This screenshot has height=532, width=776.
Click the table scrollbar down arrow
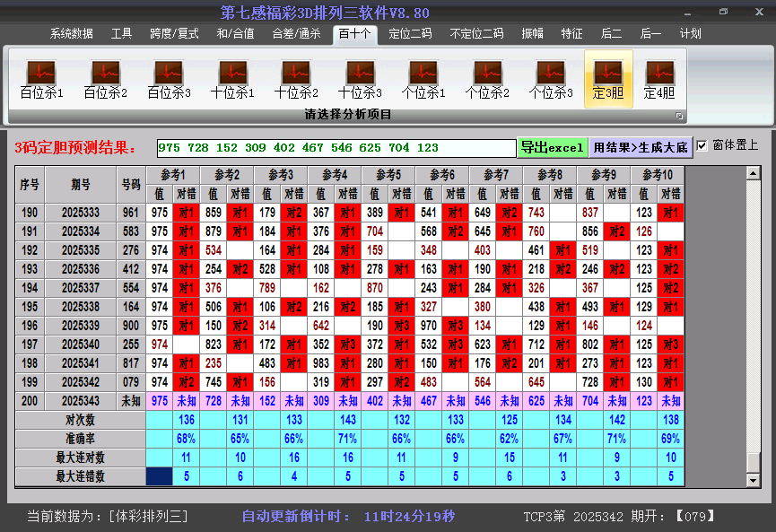(x=754, y=480)
